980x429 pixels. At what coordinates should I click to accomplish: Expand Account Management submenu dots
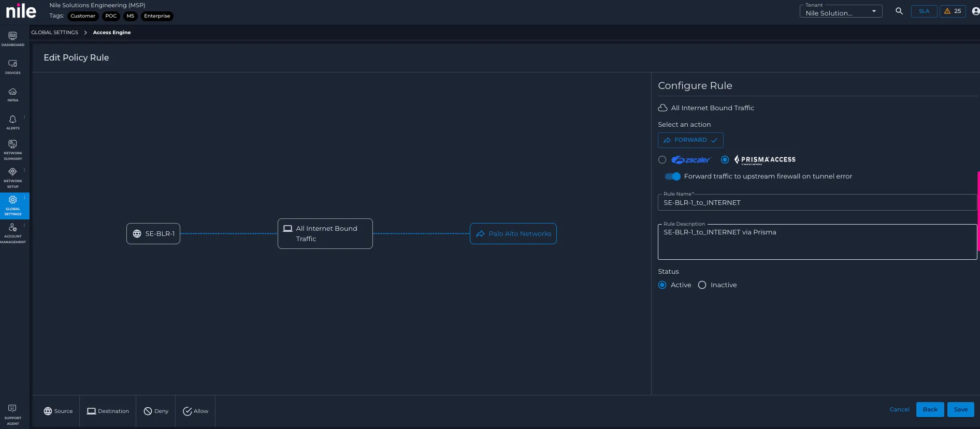(x=24, y=225)
